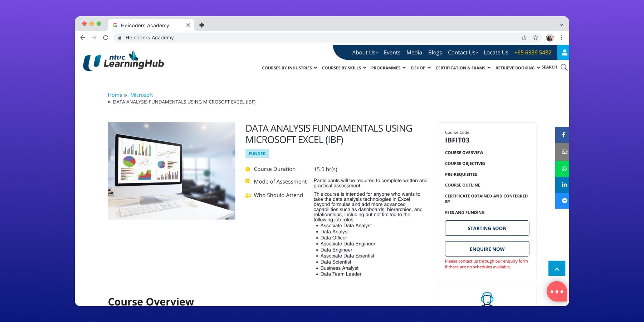The height and width of the screenshot is (322, 644).
Task: Follow the Home breadcrumb link
Action: click(x=115, y=95)
